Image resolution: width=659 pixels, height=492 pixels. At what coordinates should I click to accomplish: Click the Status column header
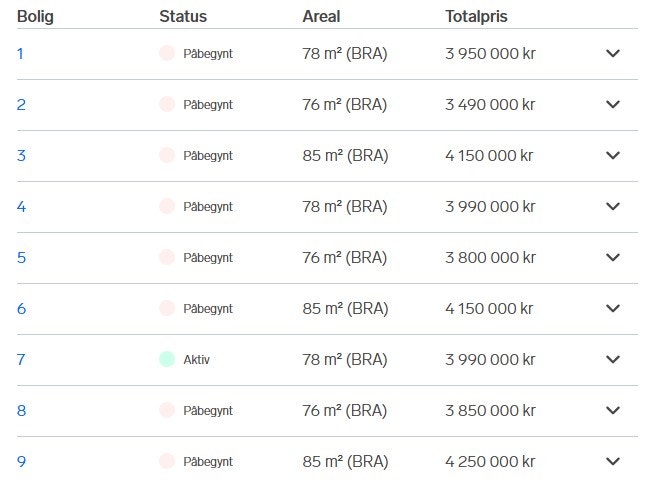pos(182,16)
